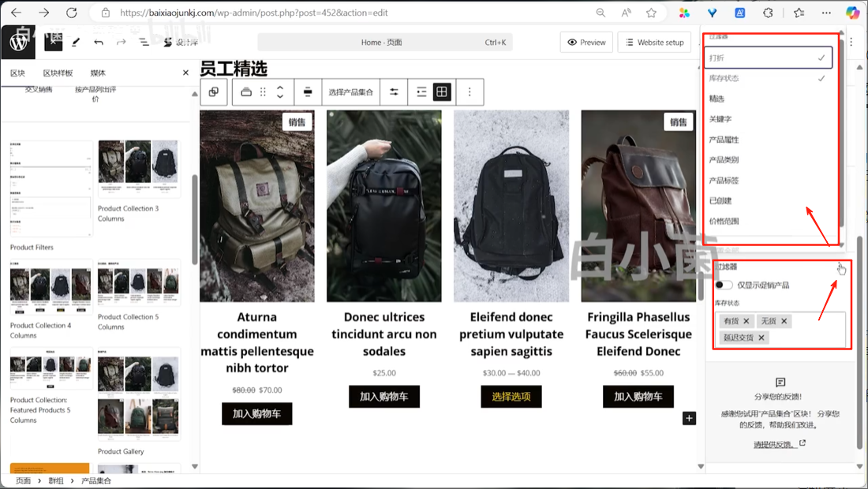Viewport: 868px width, 489px height.
Task: Open the document overview list icon
Action: [x=144, y=42]
